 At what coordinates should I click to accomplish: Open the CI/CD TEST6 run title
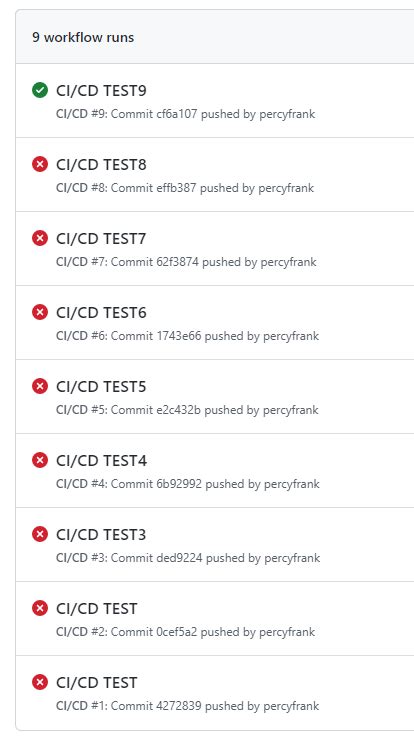click(x=101, y=313)
